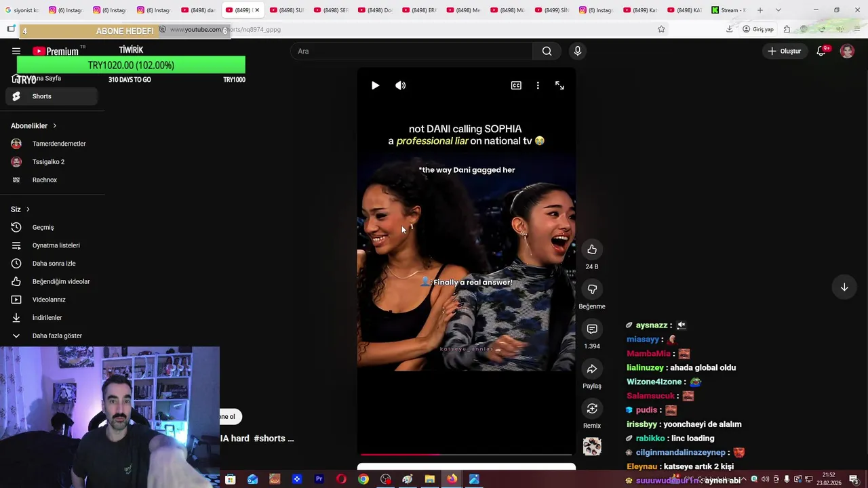Screen dimensions: 868x488
Task: Bookmark page with the star icon
Action: click(661, 29)
